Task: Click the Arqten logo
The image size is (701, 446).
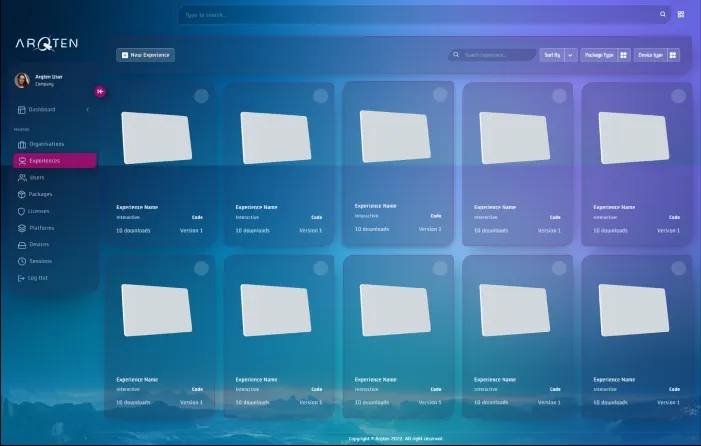Action: (x=47, y=44)
